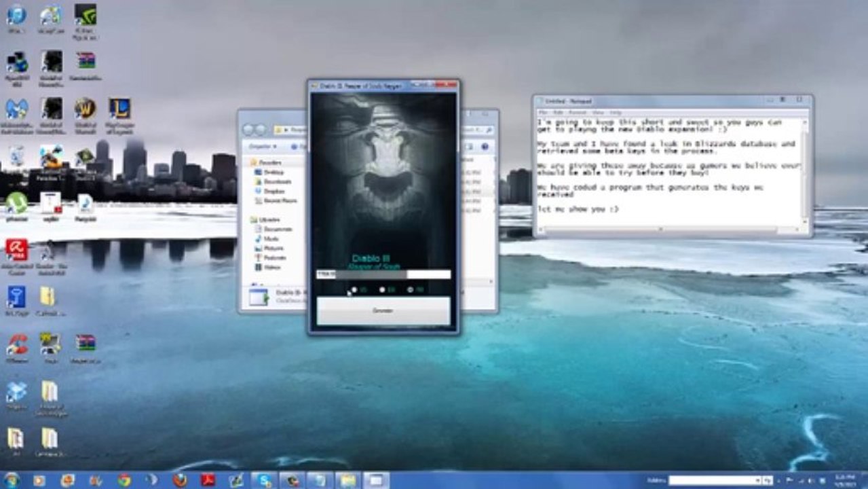Open the League of Legends desktop icon
The image size is (868, 489).
(x=119, y=109)
